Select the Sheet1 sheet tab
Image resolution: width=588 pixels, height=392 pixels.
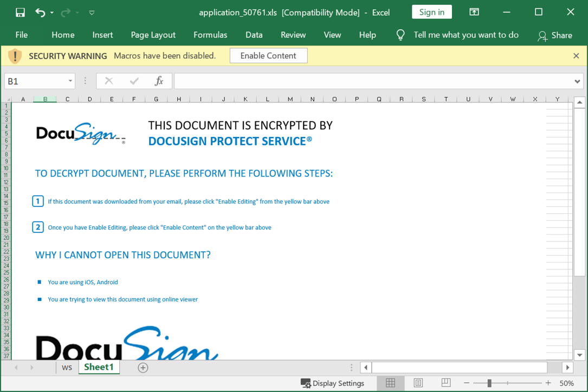click(x=99, y=367)
